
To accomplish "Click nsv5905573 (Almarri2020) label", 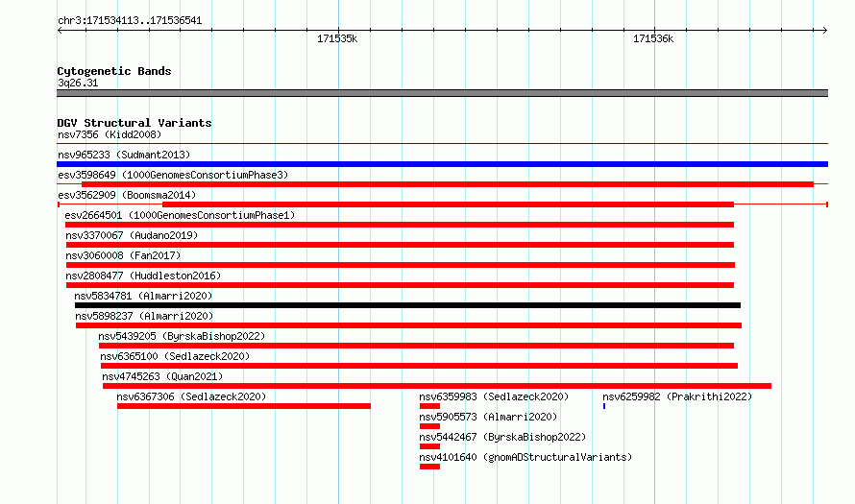I will (488, 417).
